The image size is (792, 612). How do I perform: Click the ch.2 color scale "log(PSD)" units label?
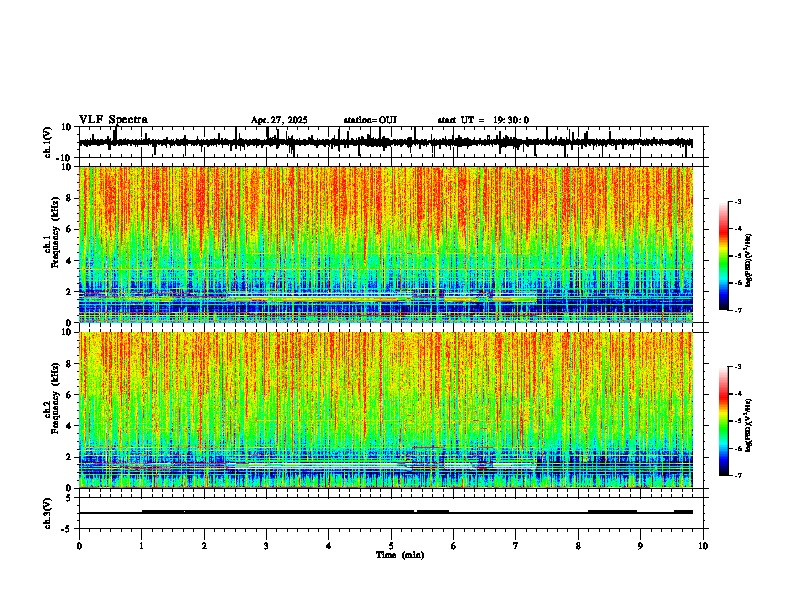(x=749, y=425)
